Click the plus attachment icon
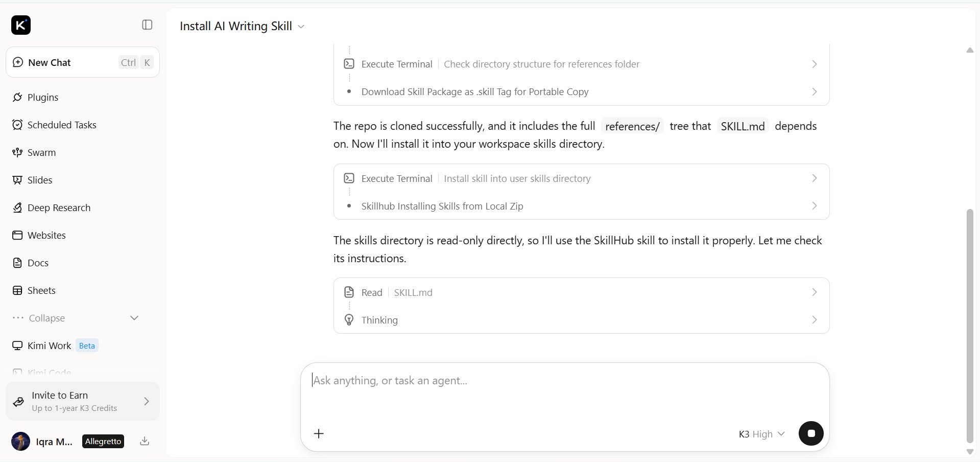Viewport: 980px width, 462px height. (x=319, y=434)
